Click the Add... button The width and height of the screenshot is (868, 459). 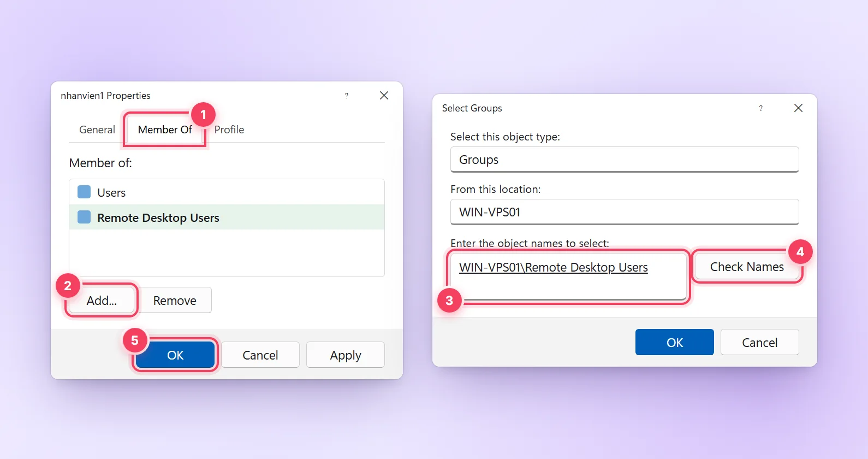pyautogui.click(x=102, y=300)
